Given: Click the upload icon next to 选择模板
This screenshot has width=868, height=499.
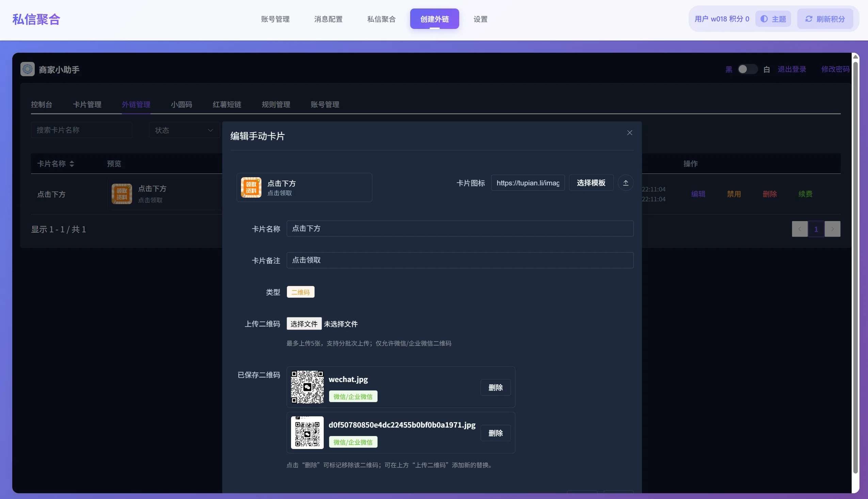Looking at the screenshot, I should (x=625, y=183).
